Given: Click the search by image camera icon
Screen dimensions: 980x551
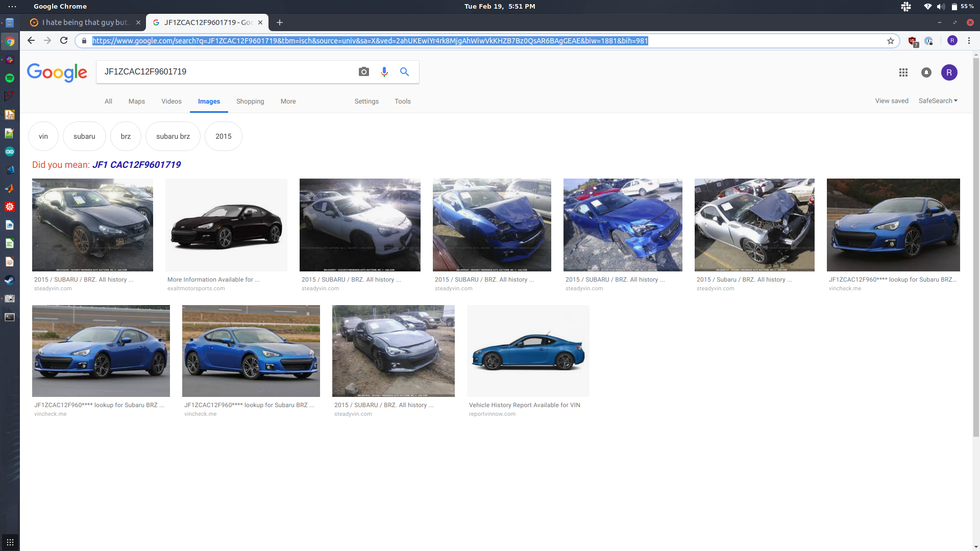Looking at the screenshot, I should (x=363, y=72).
